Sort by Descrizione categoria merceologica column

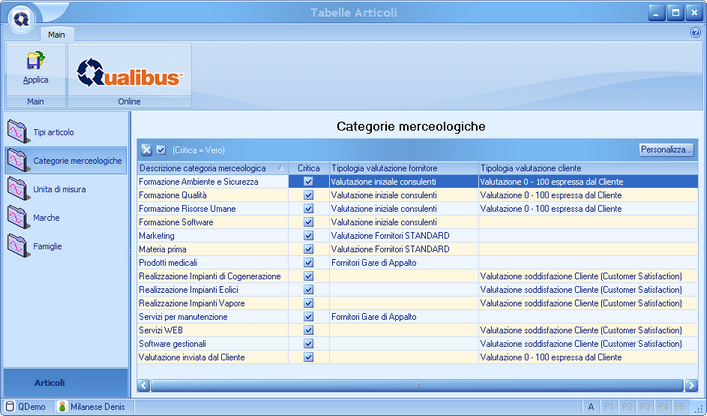[212, 168]
